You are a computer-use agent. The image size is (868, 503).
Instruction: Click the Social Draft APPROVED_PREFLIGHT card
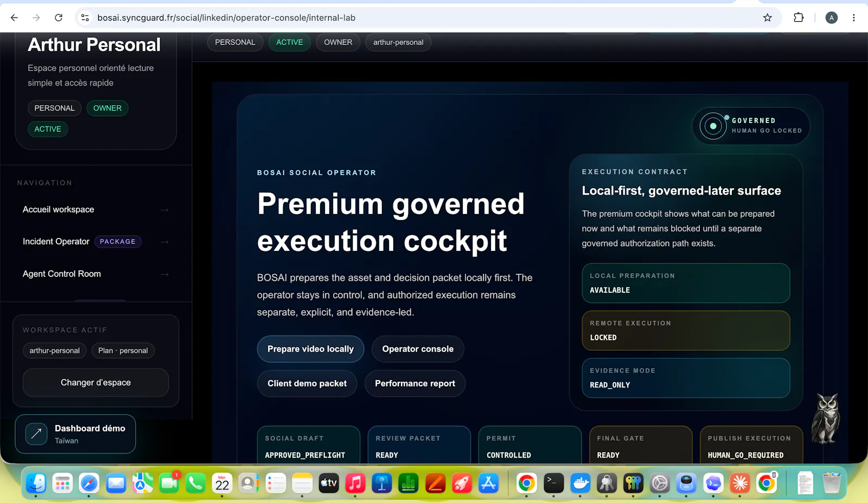pos(309,446)
